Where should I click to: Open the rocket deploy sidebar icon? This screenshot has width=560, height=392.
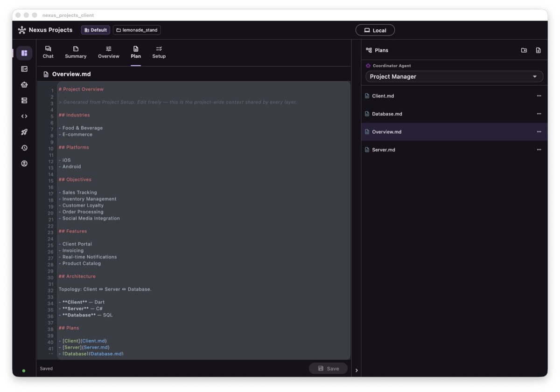(24, 132)
